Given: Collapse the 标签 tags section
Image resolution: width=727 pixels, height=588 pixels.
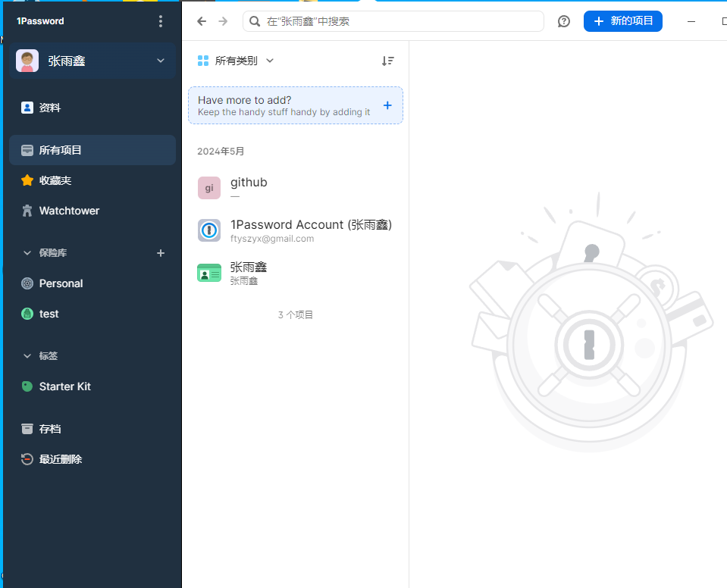Looking at the screenshot, I should [x=28, y=356].
